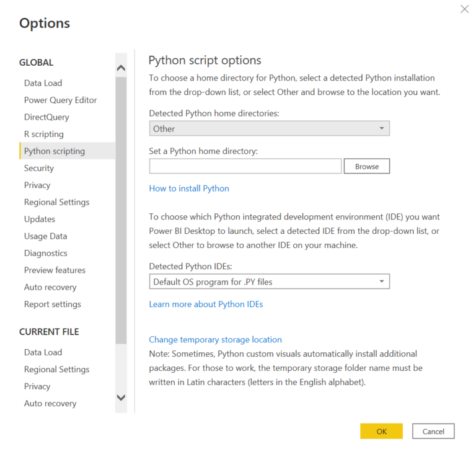This screenshot has height=454, width=476.
Task: Go to Security settings page
Action: pyautogui.click(x=39, y=168)
